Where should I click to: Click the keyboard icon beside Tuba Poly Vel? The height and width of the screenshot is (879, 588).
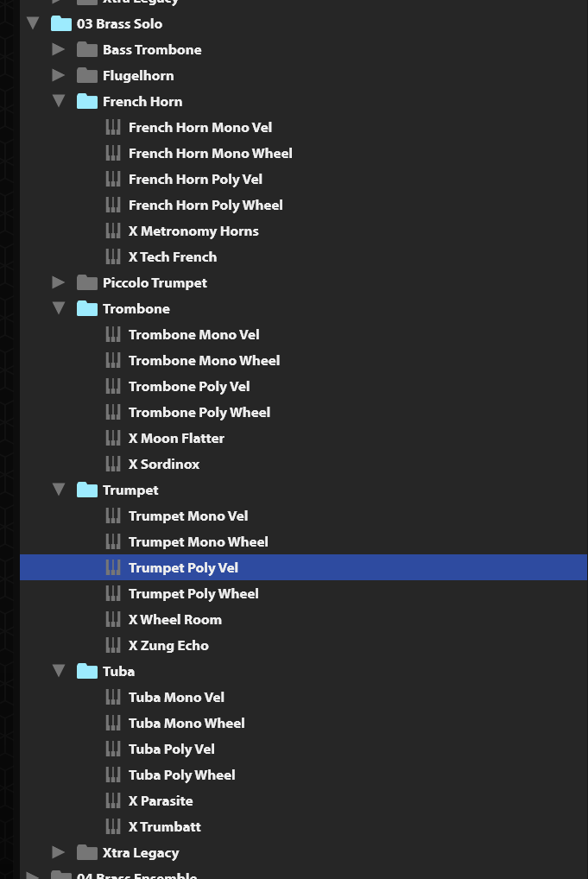pos(113,749)
